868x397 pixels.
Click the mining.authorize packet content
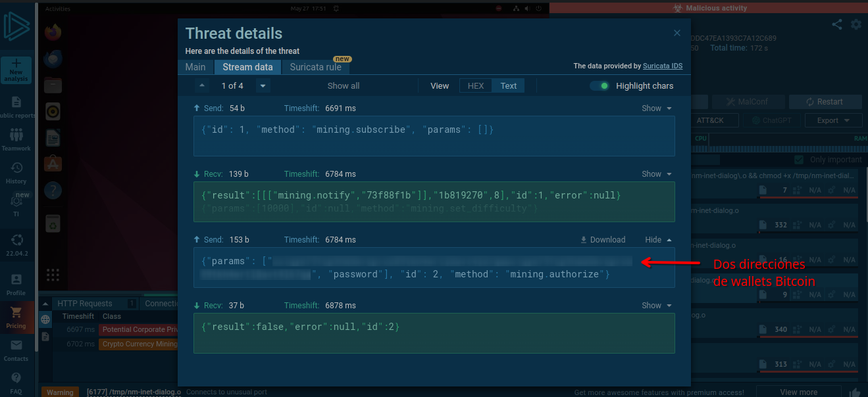[434, 268]
